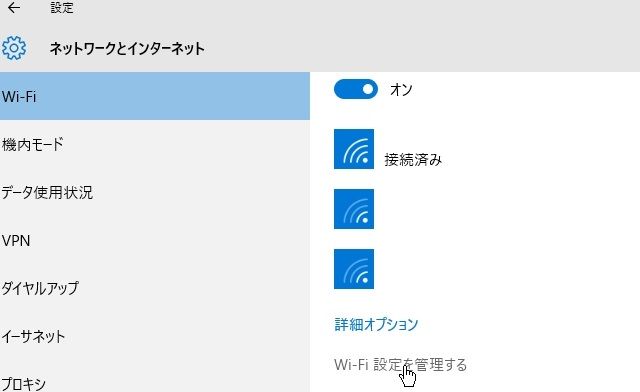This screenshot has width=640, height=392.
Task: Go back using the arrow icon
Action: tap(14, 8)
